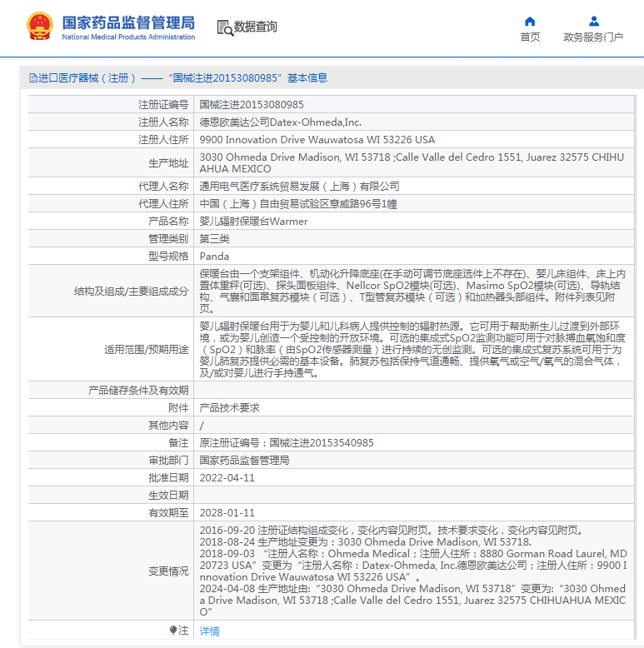The height and width of the screenshot is (648, 644).
Task: Click the 生效日期 label
Action: pyautogui.click(x=168, y=495)
